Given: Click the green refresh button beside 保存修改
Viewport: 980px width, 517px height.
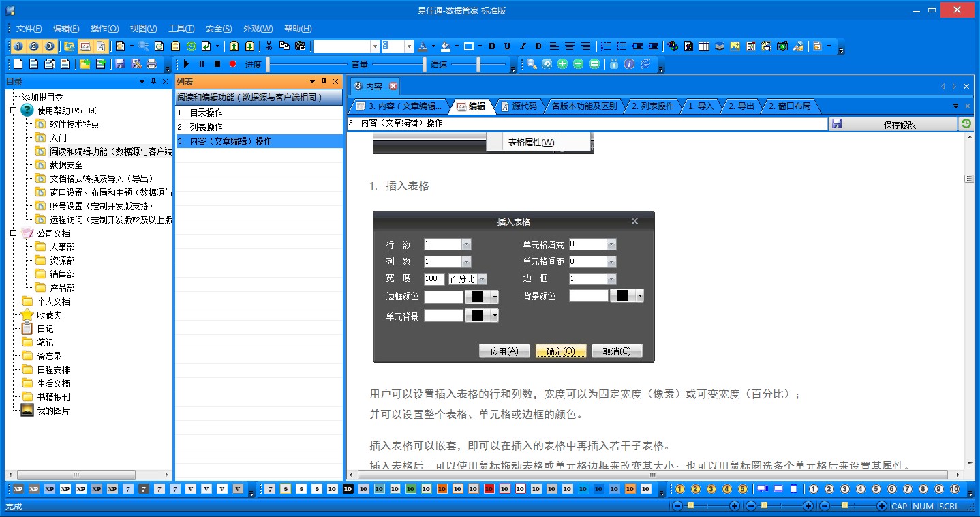Looking at the screenshot, I should (x=966, y=124).
